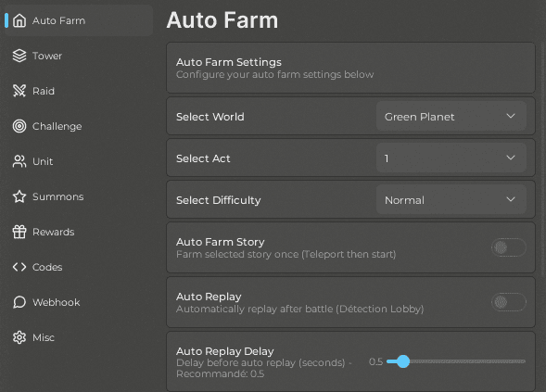Screen dimensions: 546x392
Task: Click the Auto Replay Delay slider handle
Action: click(403, 361)
